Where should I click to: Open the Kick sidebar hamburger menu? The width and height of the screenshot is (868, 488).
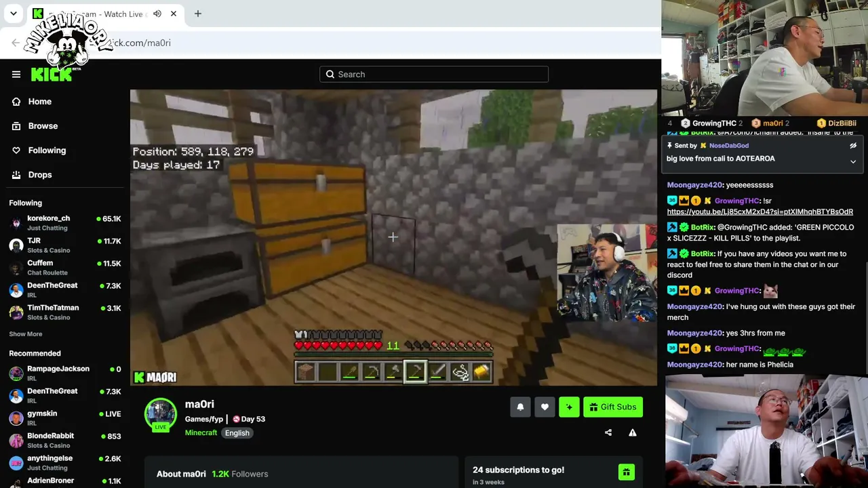tap(16, 75)
